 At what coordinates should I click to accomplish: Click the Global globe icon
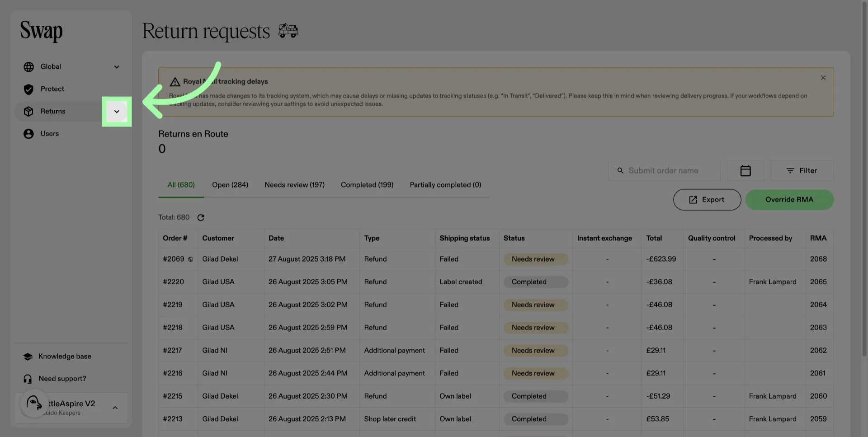(x=28, y=67)
